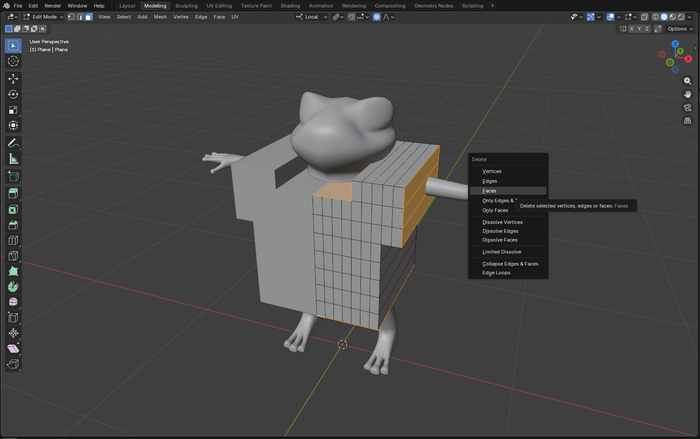This screenshot has width=700, height=439.
Task: Select the Move tool in left toolbar
Action: pyautogui.click(x=13, y=78)
